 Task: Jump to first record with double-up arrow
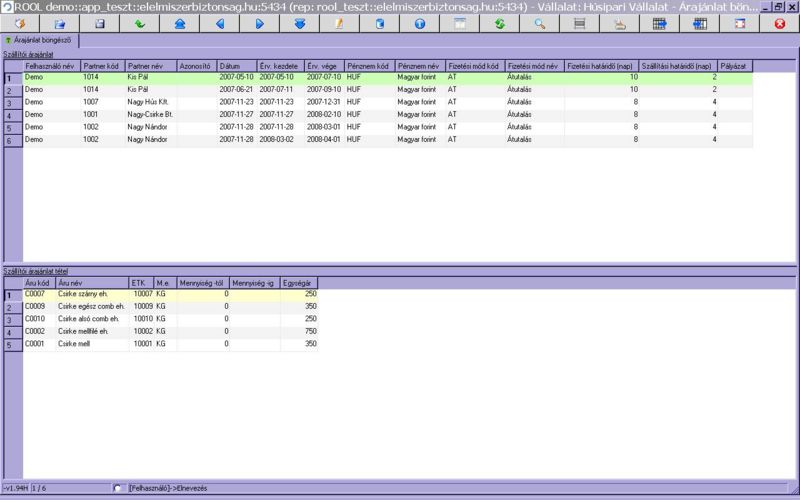[179, 22]
